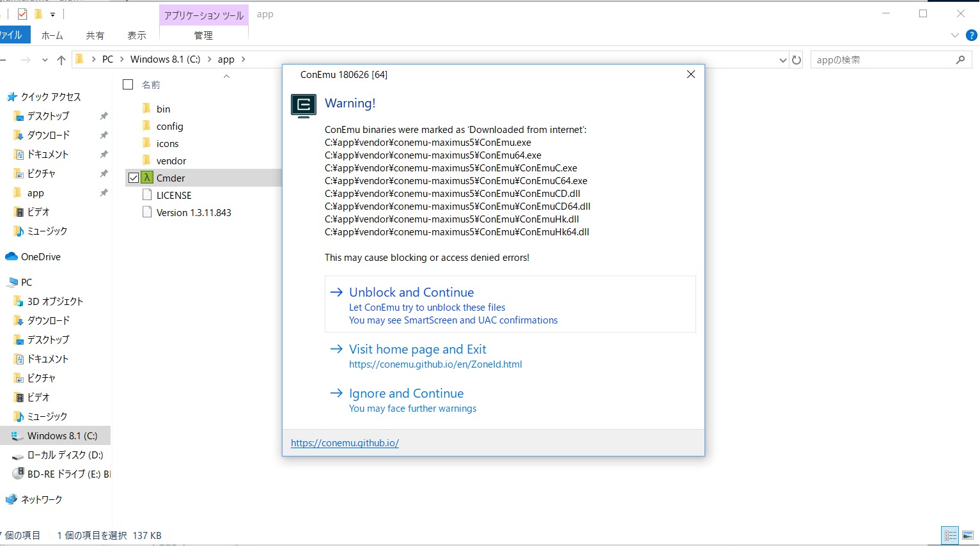Open the vendor folder icon
Image resolution: width=980 pixels, height=546 pixels.
point(147,160)
